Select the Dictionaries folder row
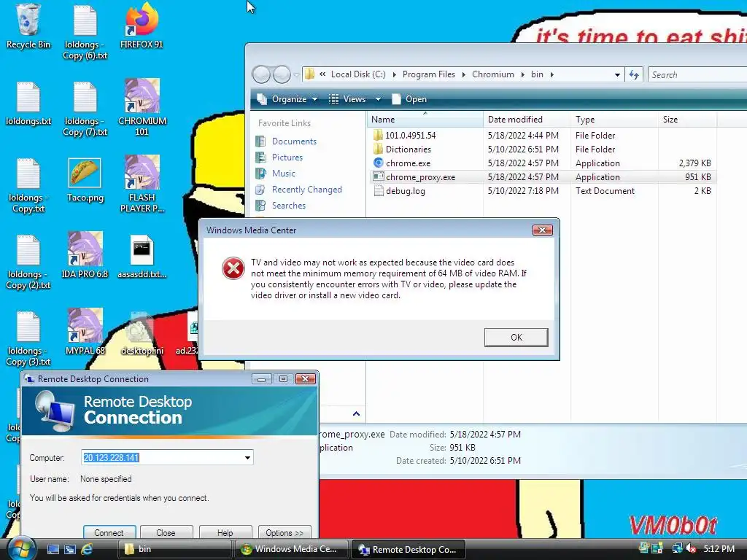The height and width of the screenshot is (560, 747). (x=543, y=149)
